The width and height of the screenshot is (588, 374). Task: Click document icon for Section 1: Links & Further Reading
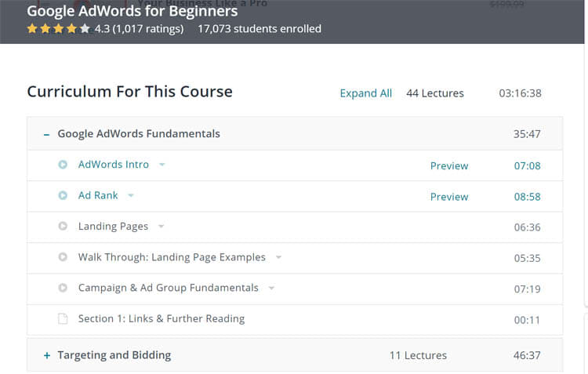pyautogui.click(x=63, y=318)
